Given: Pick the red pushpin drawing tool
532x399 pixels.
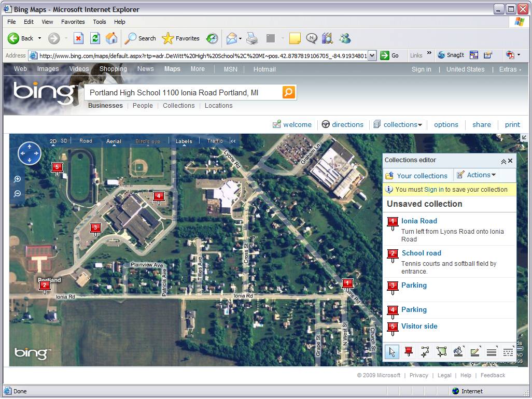Looking at the screenshot, I should (x=409, y=351).
